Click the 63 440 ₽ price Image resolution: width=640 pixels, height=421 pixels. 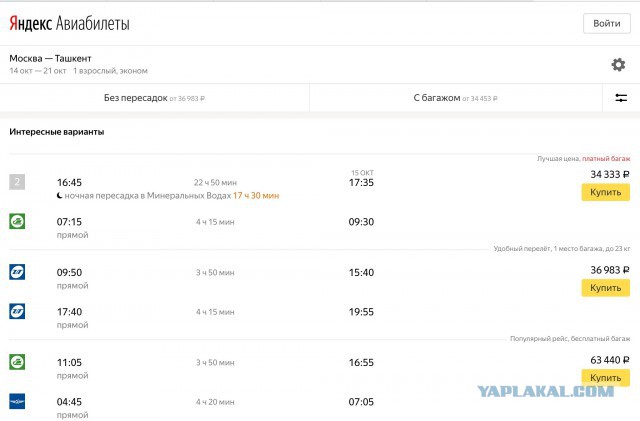(x=610, y=360)
